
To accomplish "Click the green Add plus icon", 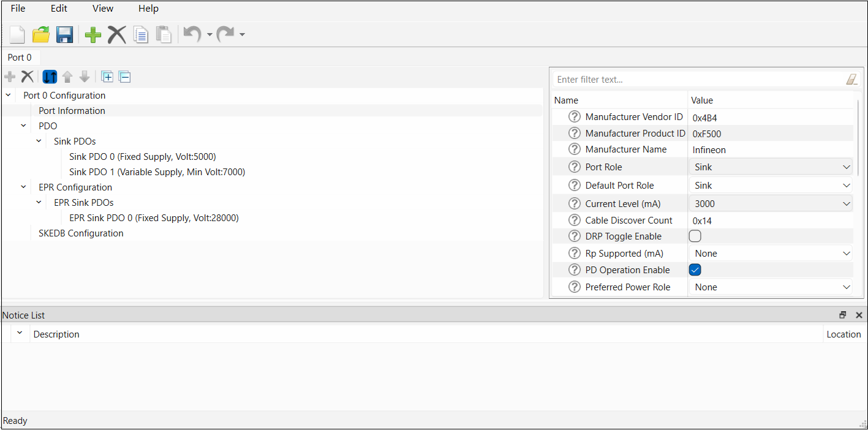I will [93, 35].
